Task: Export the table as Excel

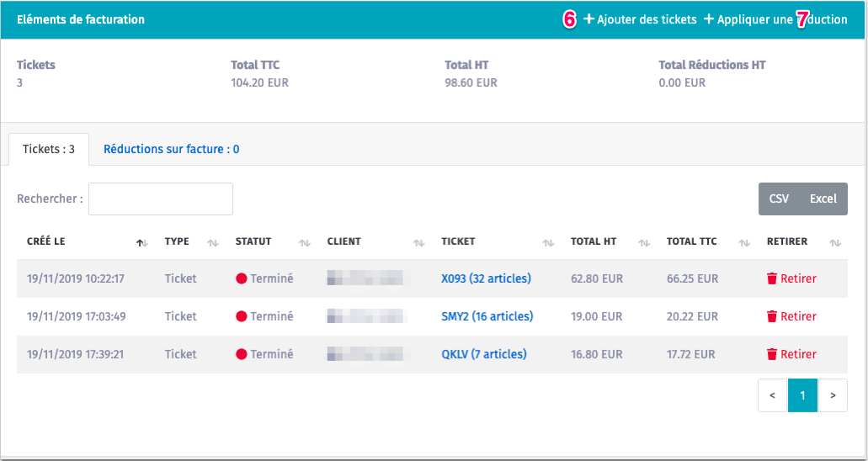Action: (823, 199)
